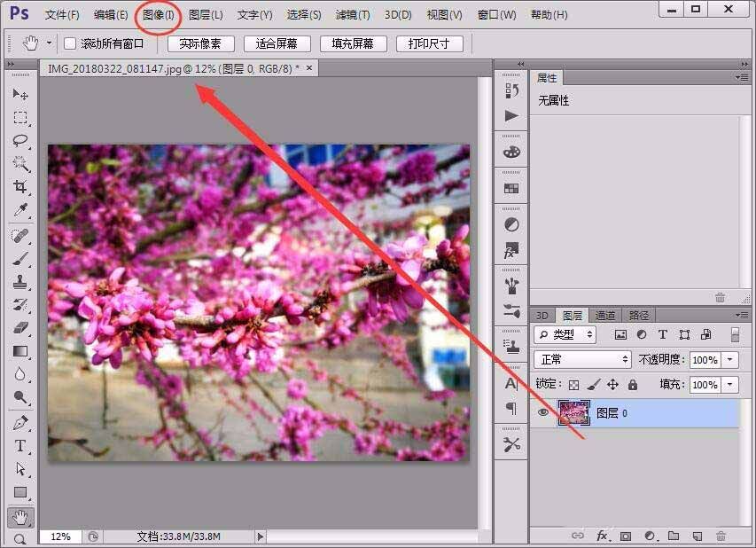Pick the Horizontal Type tool

pyautogui.click(x=19, y=446)
